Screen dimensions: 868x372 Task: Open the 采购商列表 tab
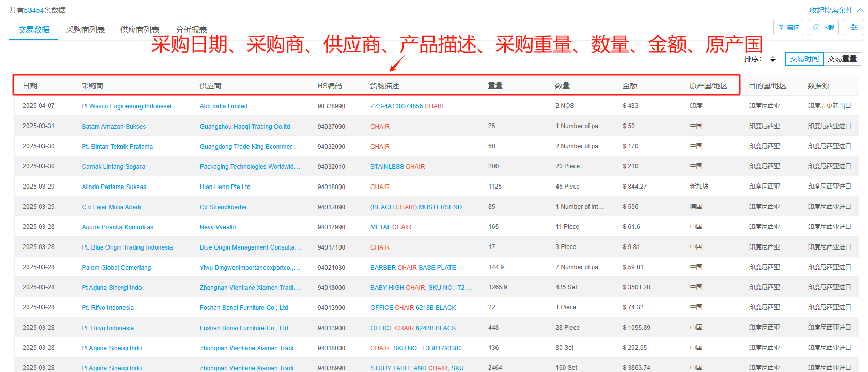[x=85, y=30]
